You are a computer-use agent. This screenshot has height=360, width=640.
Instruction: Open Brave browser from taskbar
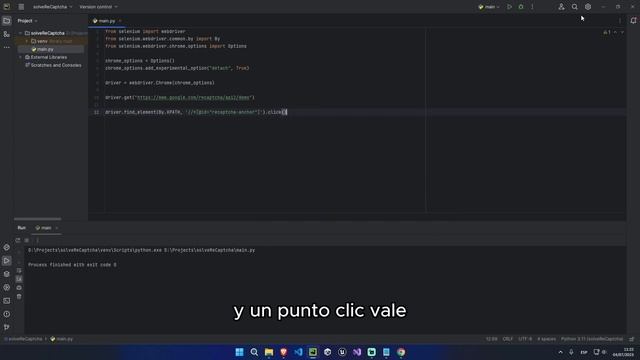[284, 352]
